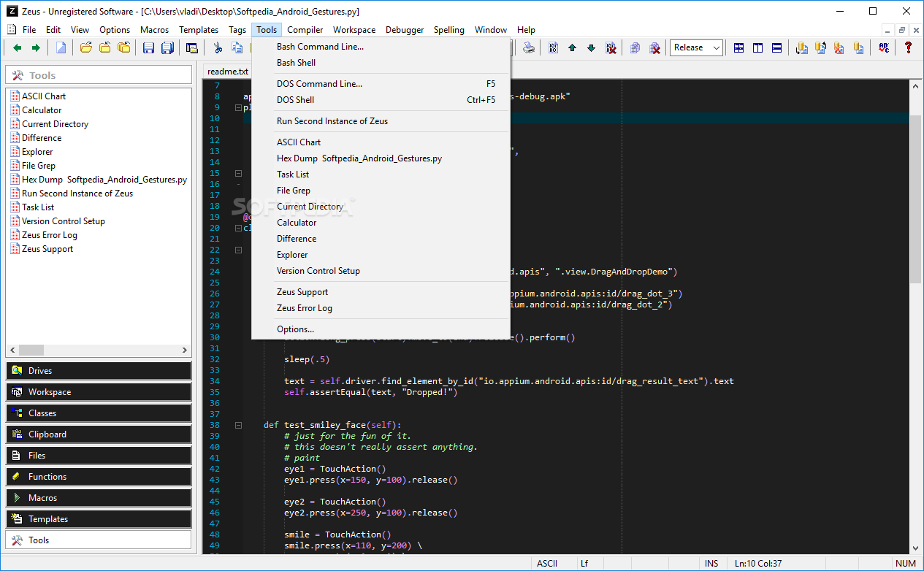Click the editor vertical scrollbar thumb
This screenshot has height=571, width=924.
click(915, 199)
